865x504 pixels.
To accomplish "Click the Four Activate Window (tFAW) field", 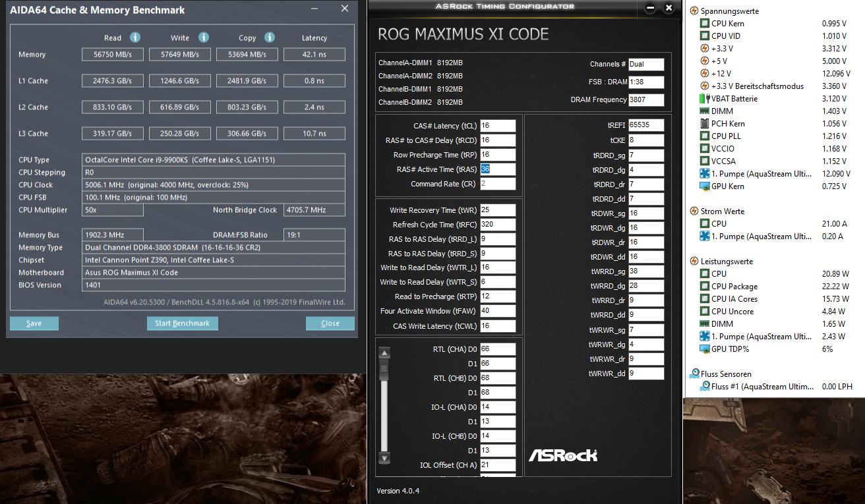I will point(498,311).
